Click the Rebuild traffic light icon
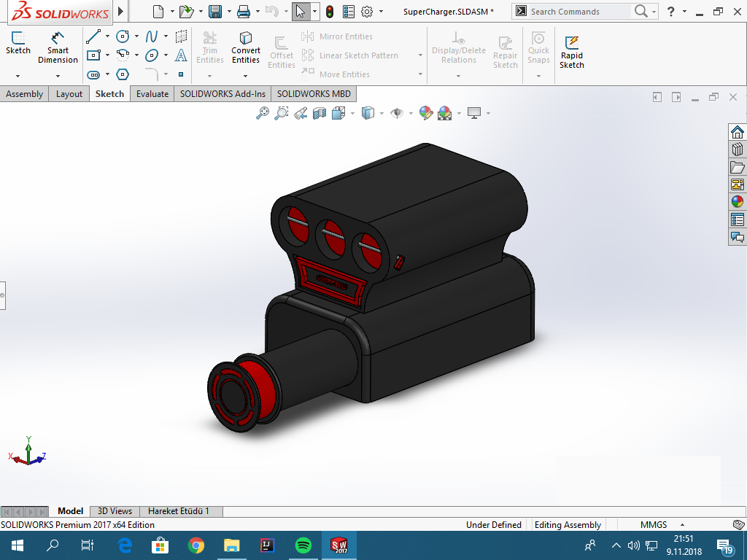Viewport: 747px width, 560px height. (330, 12)
